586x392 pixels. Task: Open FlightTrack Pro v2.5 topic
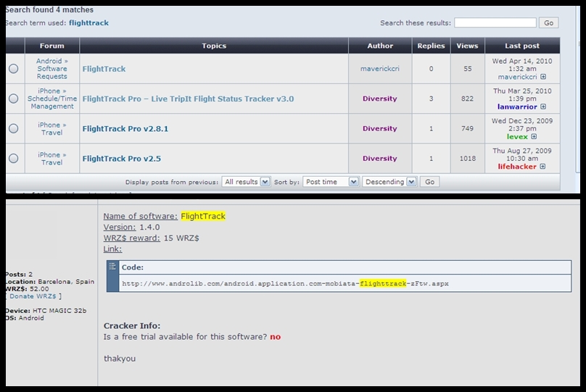121,158
